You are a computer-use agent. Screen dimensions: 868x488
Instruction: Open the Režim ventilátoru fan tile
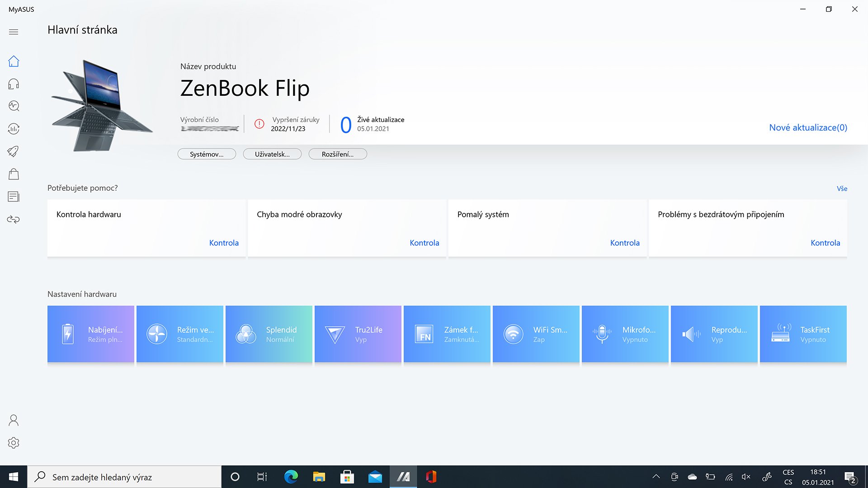[180, 334]
